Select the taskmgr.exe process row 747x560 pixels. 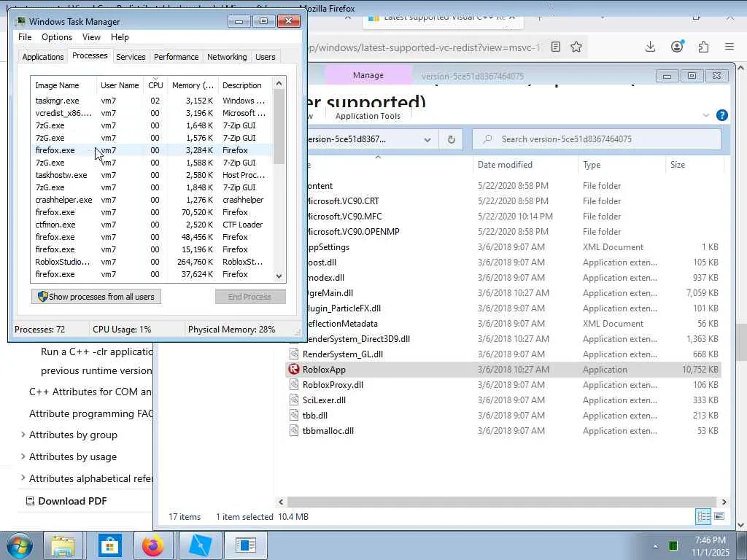click(152, 101)
